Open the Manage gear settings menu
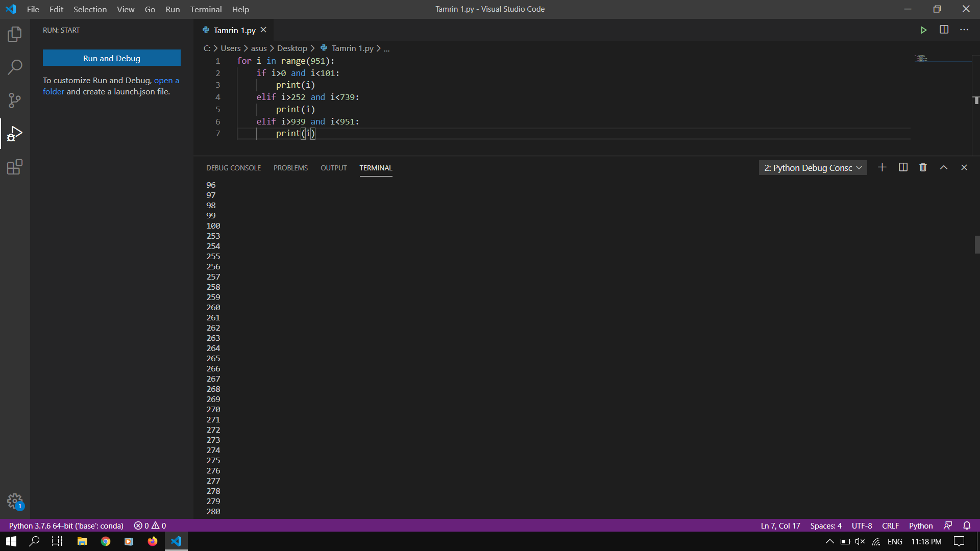This screenshot has height=551, width=980. [x=15, y=501]
